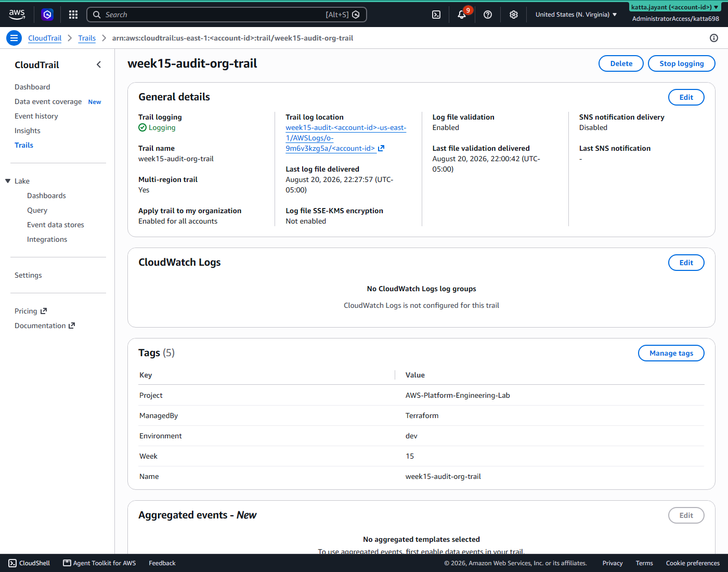Click the New badge beside Data event coverage

[x=95, y=102]
